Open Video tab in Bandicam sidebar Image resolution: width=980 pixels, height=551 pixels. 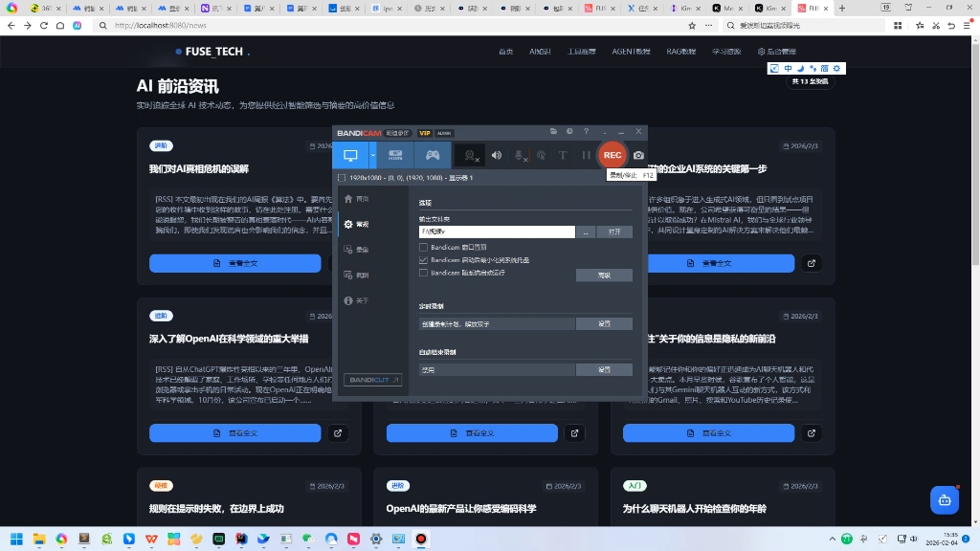(357, 250)
